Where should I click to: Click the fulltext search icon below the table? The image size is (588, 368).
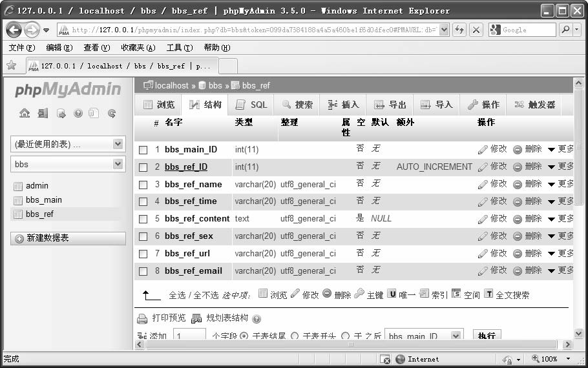(488, 294)
